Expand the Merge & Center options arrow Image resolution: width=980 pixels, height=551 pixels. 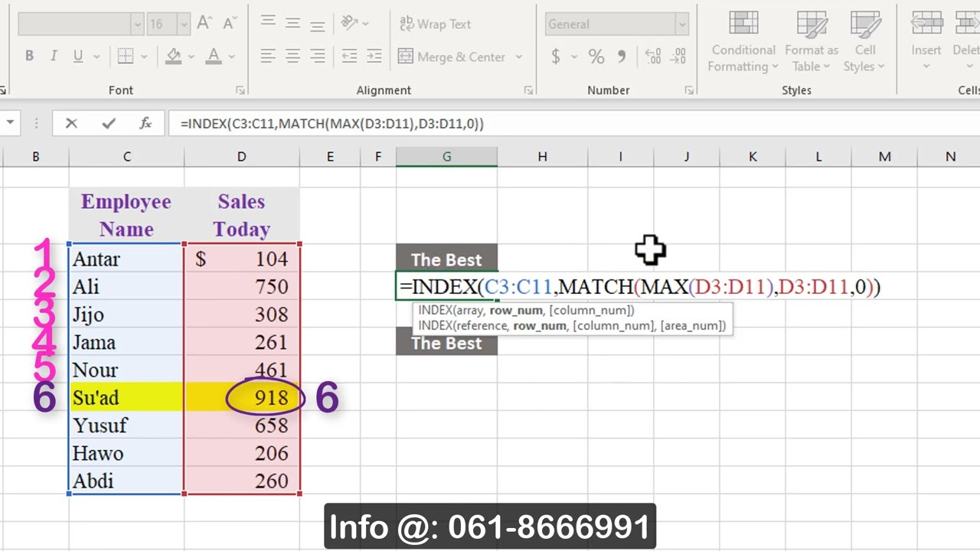(518, 57)
